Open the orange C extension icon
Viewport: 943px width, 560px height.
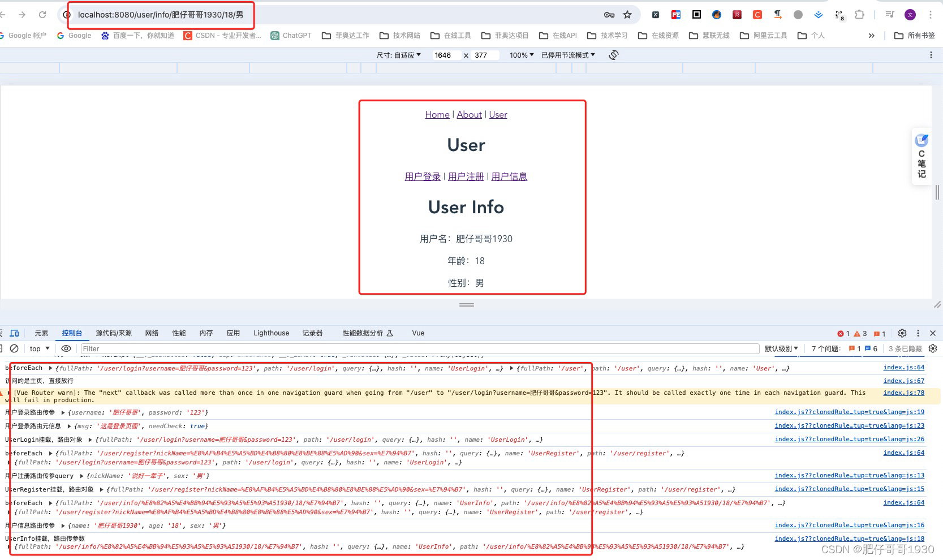click(x=757, y=15)
